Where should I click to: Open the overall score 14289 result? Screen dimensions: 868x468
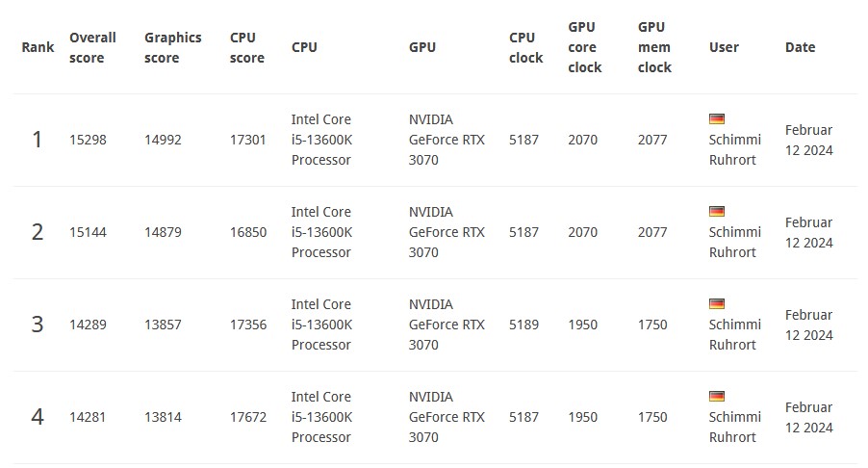tap(88, 325)
